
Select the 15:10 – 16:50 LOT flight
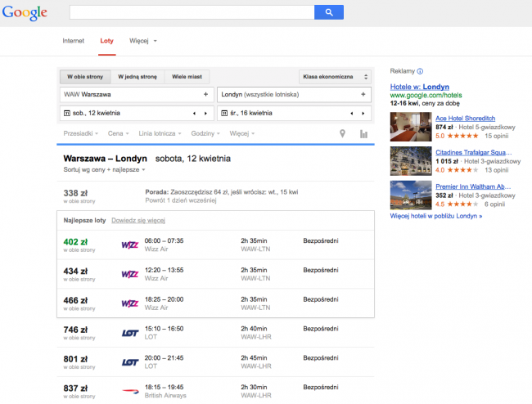pos(215,333)
